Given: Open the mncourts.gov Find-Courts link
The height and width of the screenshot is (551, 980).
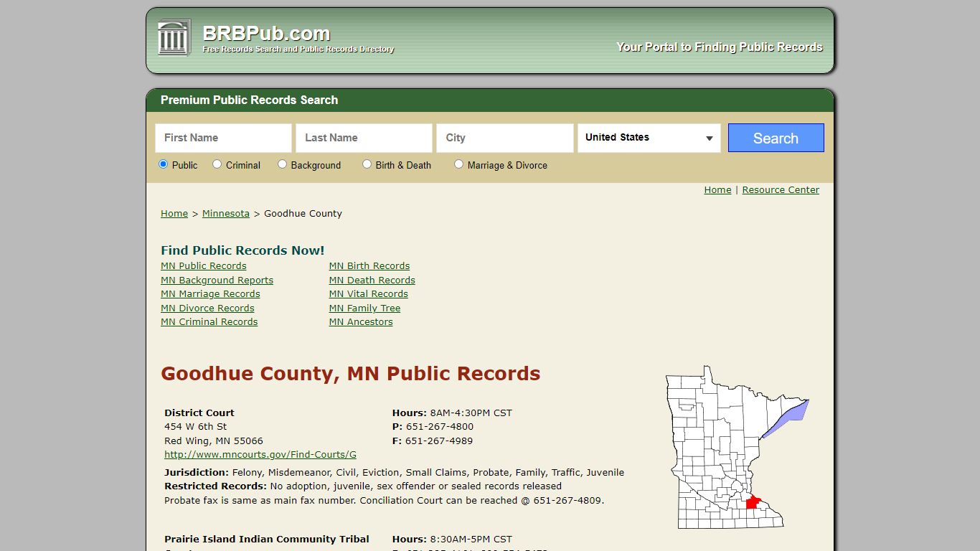Looking at the screenshot, I should click(x=260, y=455).
